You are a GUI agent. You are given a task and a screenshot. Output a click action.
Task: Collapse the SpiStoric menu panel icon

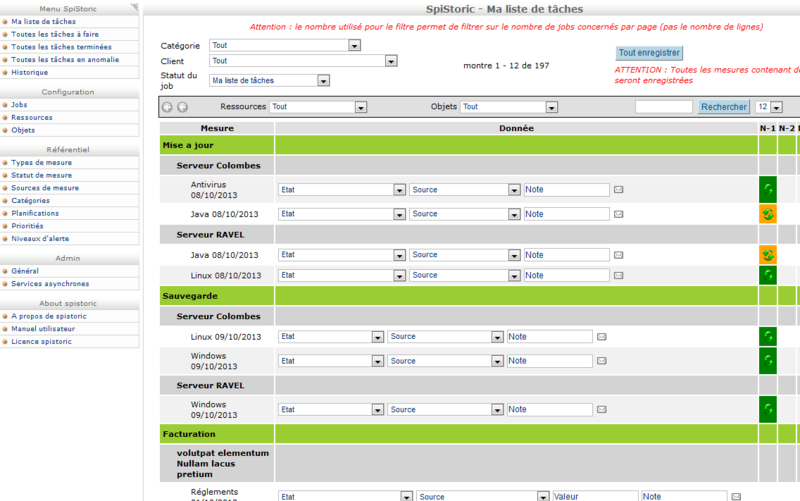coord(134,7)
